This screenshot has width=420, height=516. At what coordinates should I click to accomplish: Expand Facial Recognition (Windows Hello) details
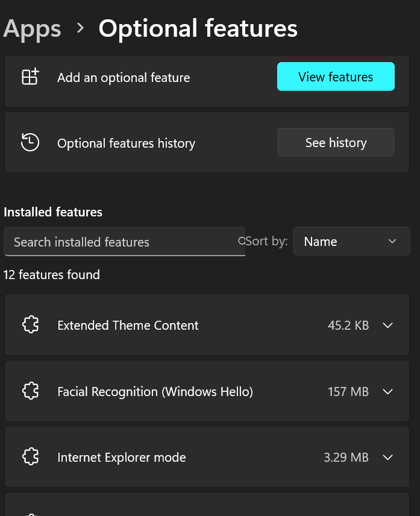tap(388, 391)
